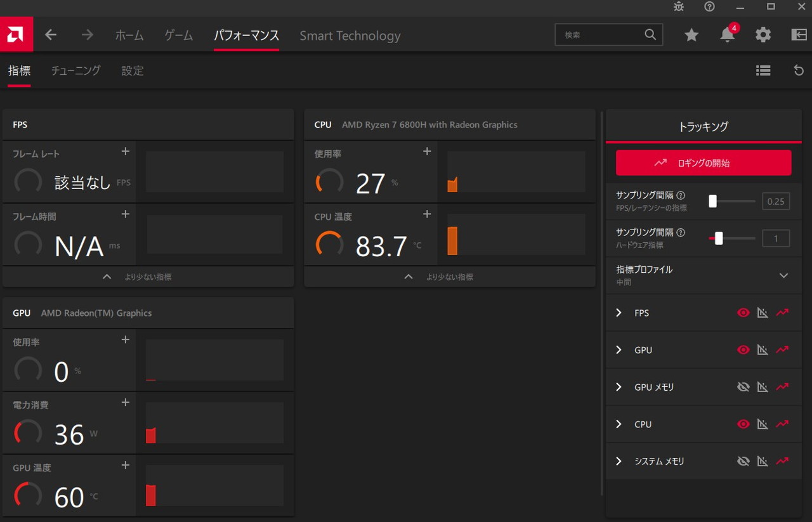Toggle visibility of CPU tracking metrics
Image resolution: width=812 pixels, height=522 pixels.
click(743, 424)
